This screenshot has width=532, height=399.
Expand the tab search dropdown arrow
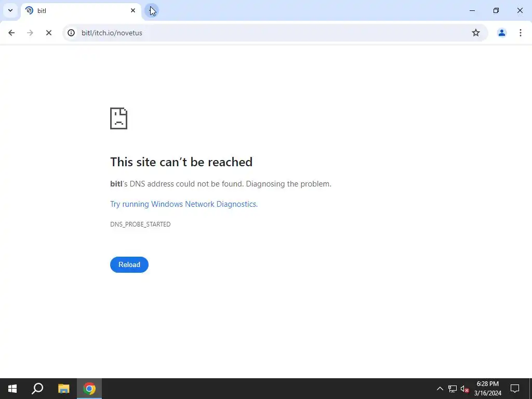tap(10, 10)
